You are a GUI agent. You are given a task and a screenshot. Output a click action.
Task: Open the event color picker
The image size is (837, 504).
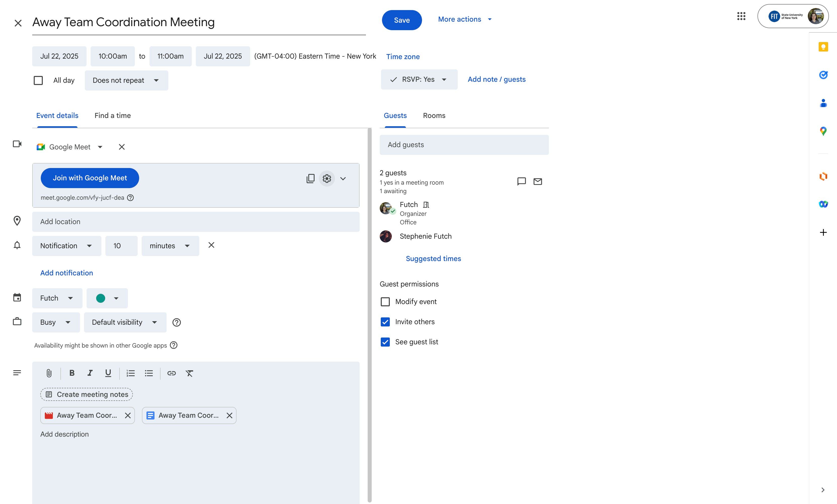tap(107, 298)
